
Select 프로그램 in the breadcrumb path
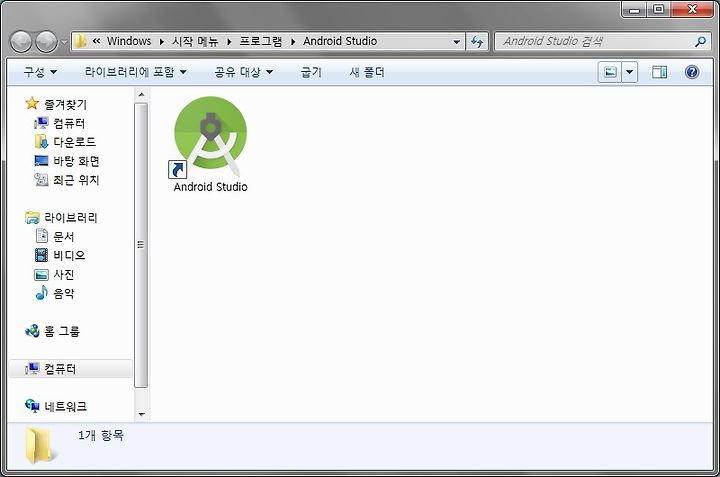click(x=261, y=41)
